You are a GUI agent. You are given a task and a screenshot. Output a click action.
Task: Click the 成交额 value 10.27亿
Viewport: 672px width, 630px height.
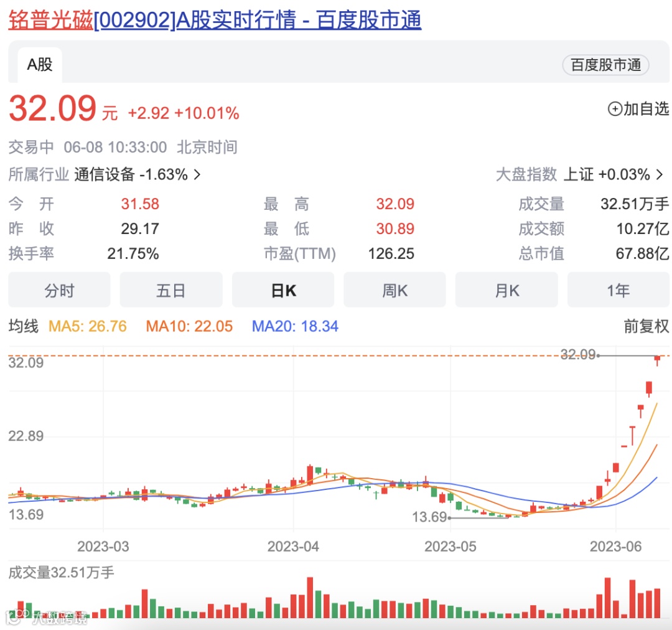[x=642, y=229]
